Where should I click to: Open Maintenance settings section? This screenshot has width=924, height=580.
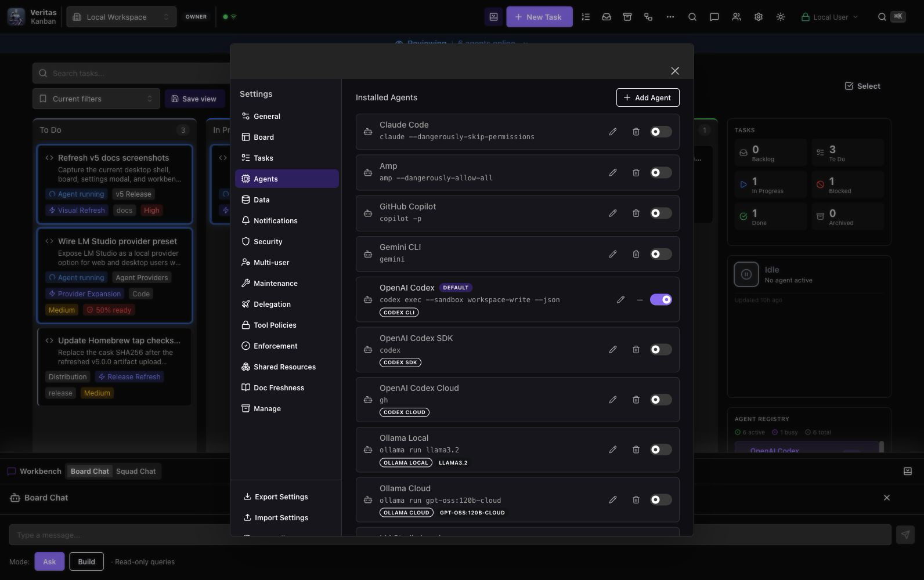[x=287, y=283]
